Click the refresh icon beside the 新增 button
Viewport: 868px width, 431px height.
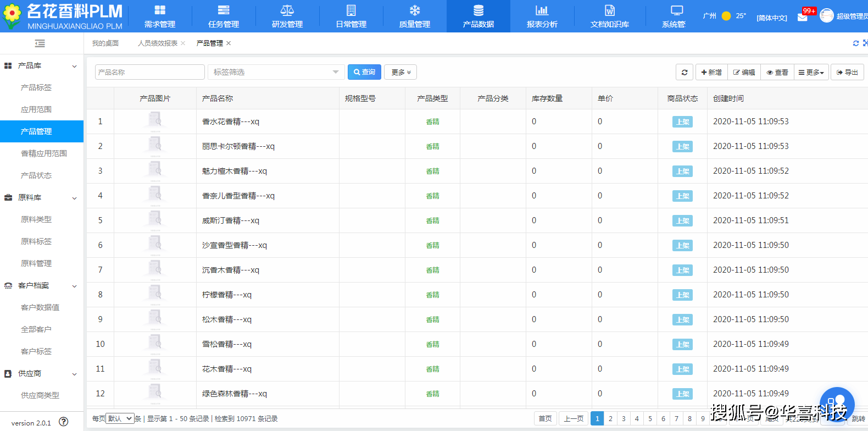tap(685, 73)
